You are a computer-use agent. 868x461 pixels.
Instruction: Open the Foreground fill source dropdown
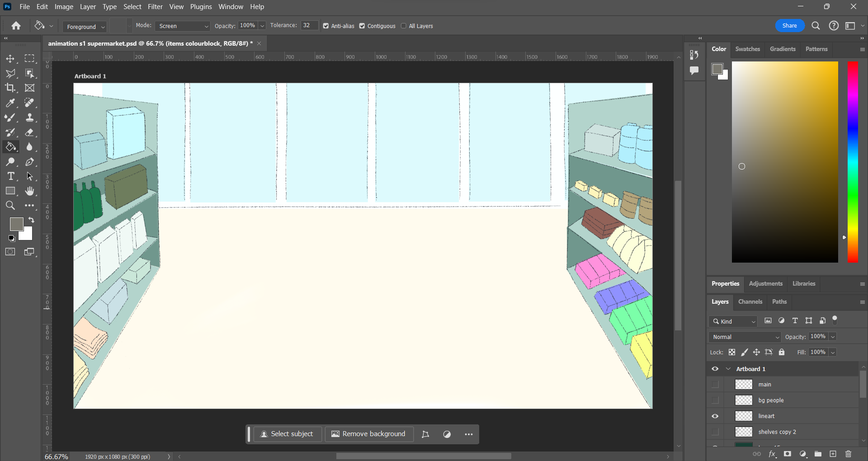pyautogui.click(x=85, y=27)
